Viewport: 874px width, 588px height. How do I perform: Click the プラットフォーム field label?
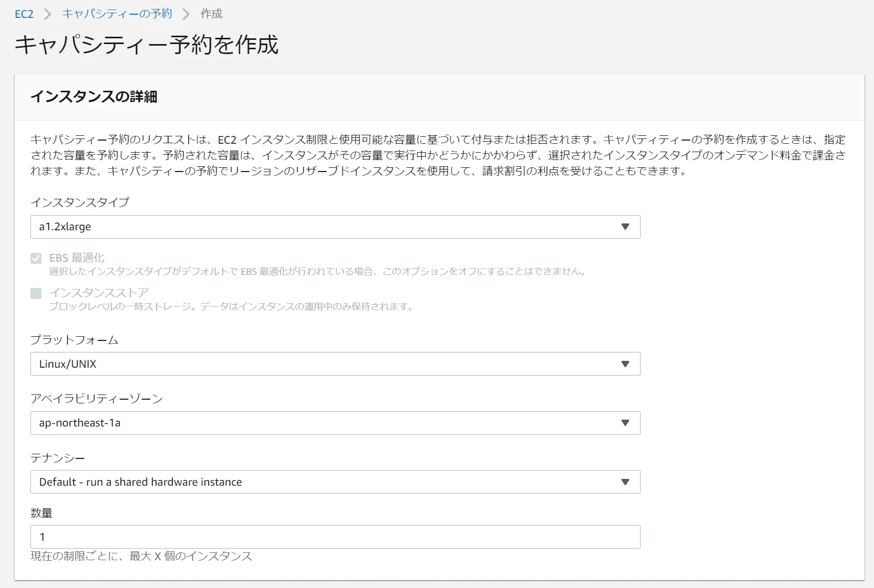(74, 340)
